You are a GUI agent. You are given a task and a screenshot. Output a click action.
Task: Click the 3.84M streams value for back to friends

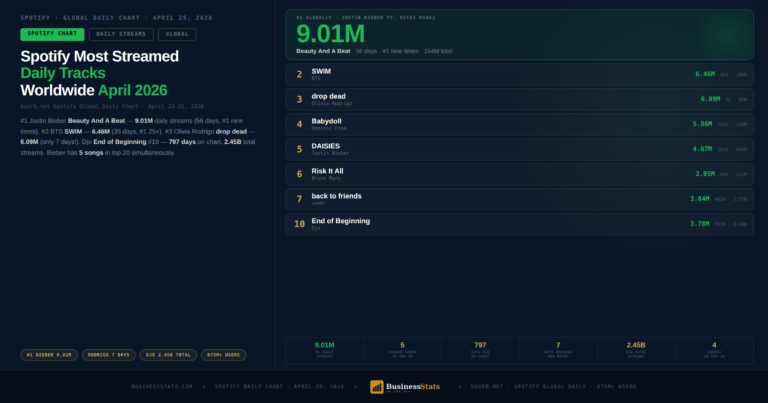pos(699,199)
